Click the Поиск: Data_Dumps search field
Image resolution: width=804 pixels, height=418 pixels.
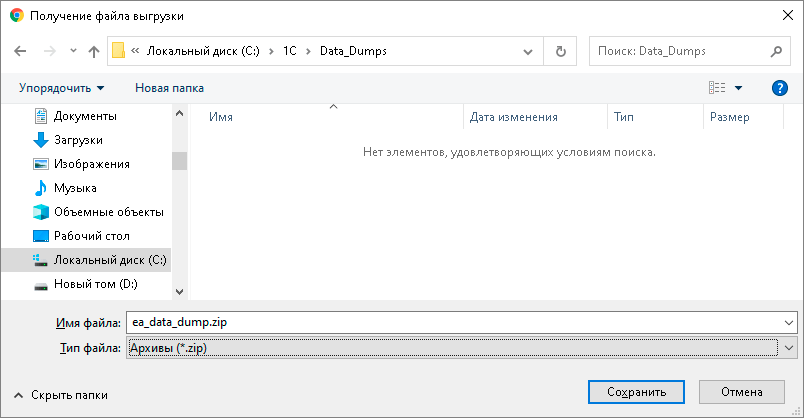680,51
